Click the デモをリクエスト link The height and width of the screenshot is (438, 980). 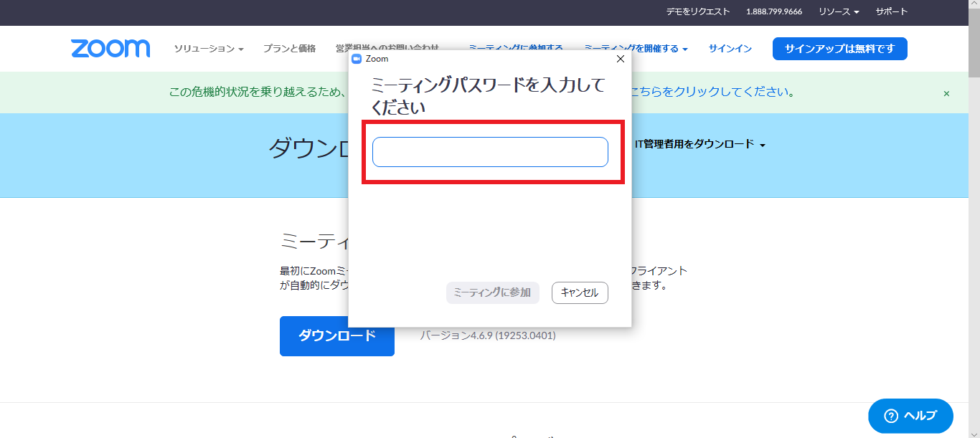(x=697, y=11)
